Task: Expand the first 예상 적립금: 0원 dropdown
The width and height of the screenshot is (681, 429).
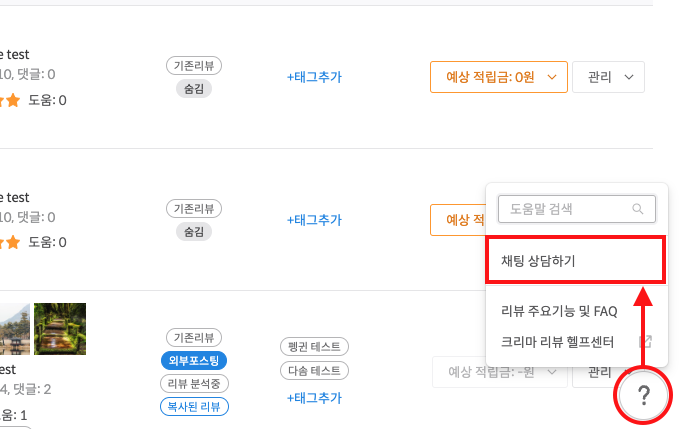Action: 499,77
